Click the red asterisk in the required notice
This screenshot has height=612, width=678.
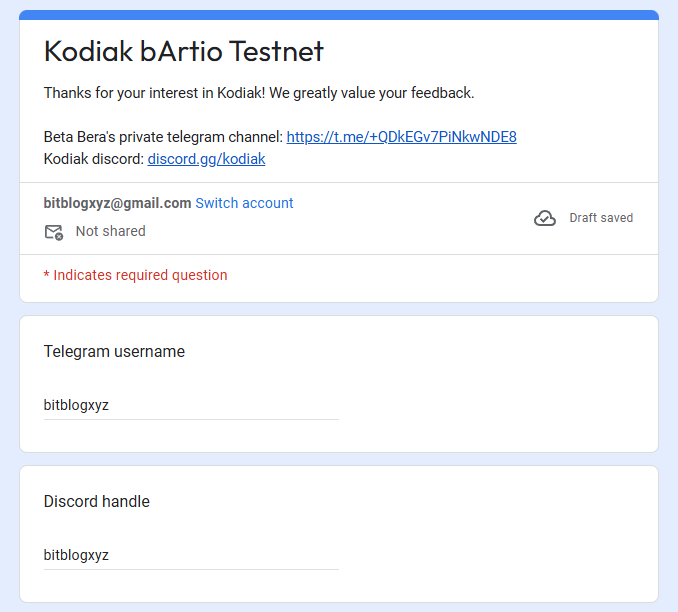[x=46, y=276]
